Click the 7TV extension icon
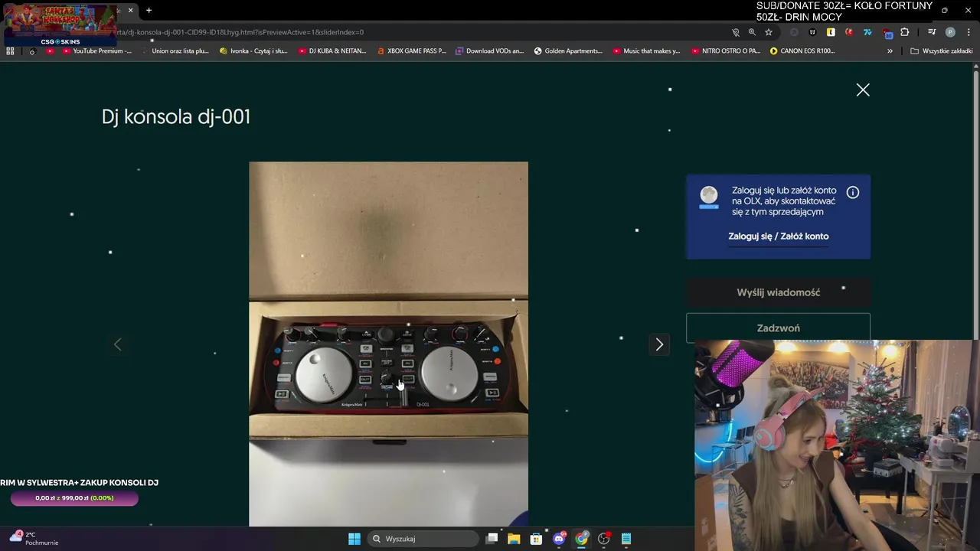The height and width of the screenshot is (551, 980). point(867,32)
